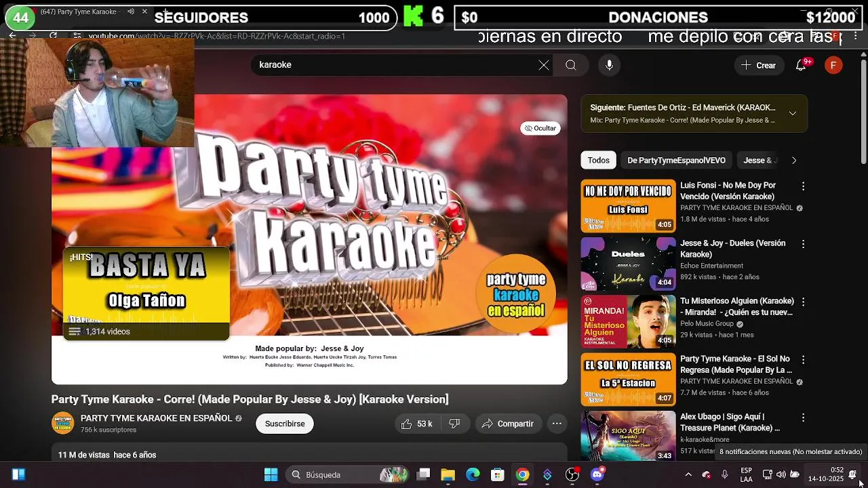Open options menu for Alex Ubago Sigo Aquí video
Image resolution: width=868 pixels, height=488 pixels.
[x=803, y=418]
